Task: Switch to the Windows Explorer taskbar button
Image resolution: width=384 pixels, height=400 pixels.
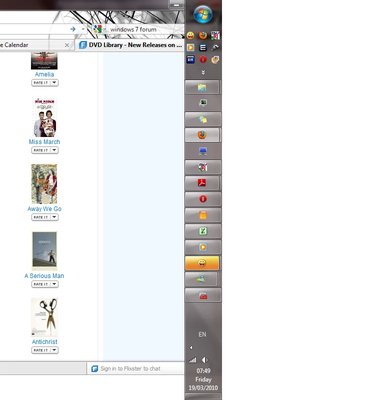Action: point(202,87)
